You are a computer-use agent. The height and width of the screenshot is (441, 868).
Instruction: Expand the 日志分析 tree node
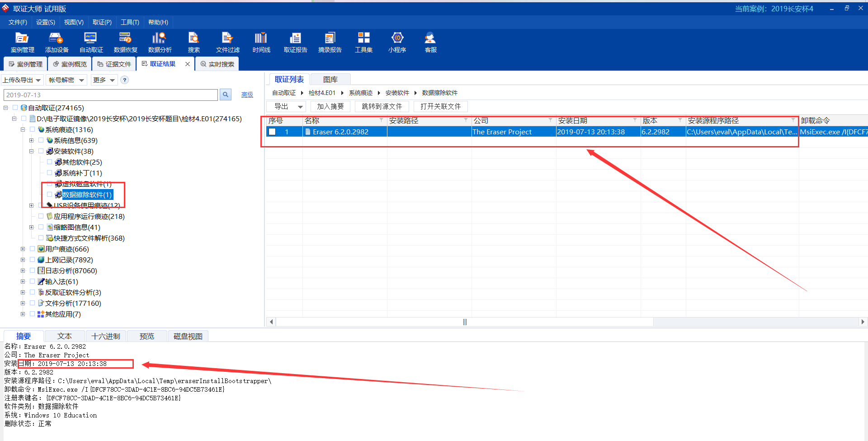coord(23,270)
